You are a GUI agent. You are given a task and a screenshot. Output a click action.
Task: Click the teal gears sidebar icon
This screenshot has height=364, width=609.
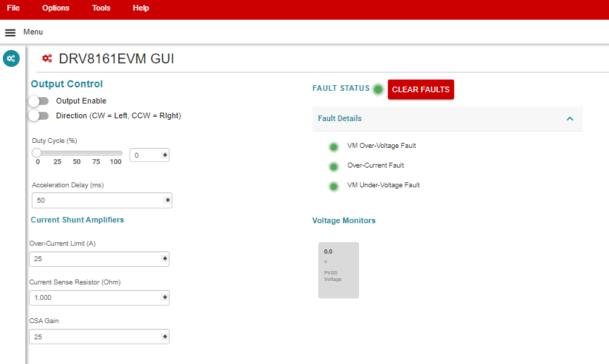11,58
